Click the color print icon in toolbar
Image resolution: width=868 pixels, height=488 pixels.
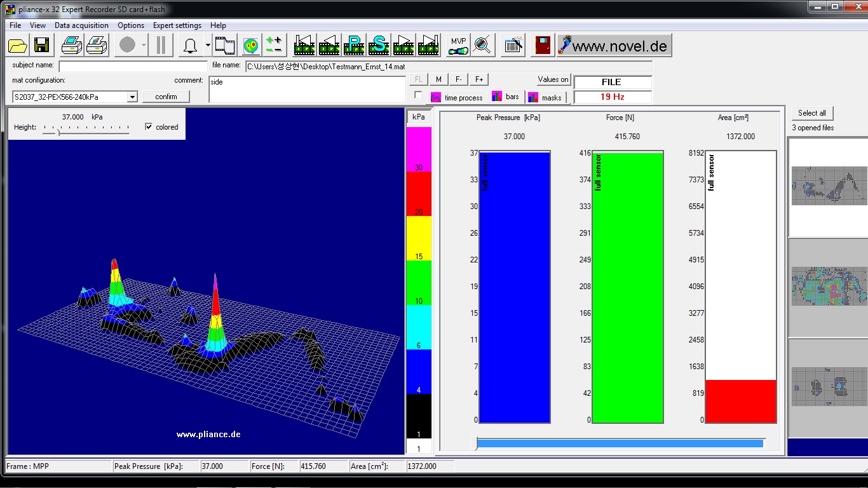pos(97,45)
